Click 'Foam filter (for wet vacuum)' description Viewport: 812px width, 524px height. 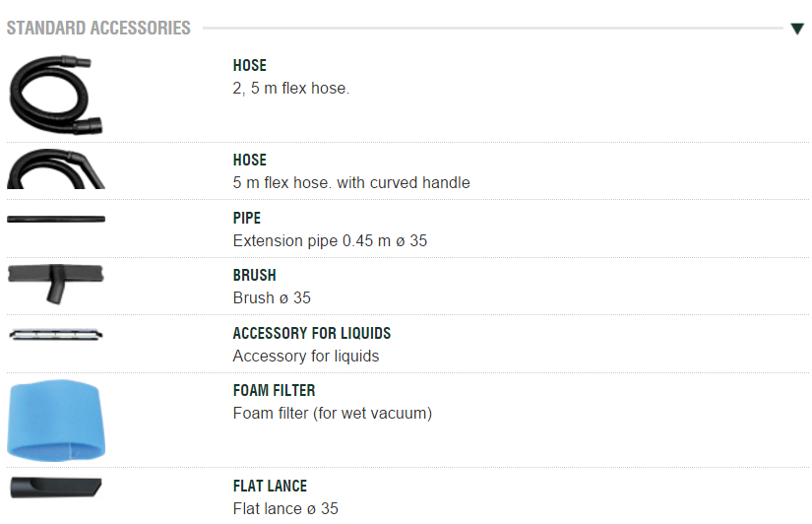tap(332, 414)
